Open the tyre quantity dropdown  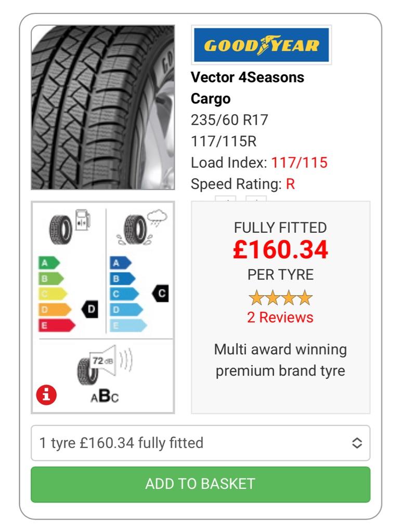pos(200,443)
